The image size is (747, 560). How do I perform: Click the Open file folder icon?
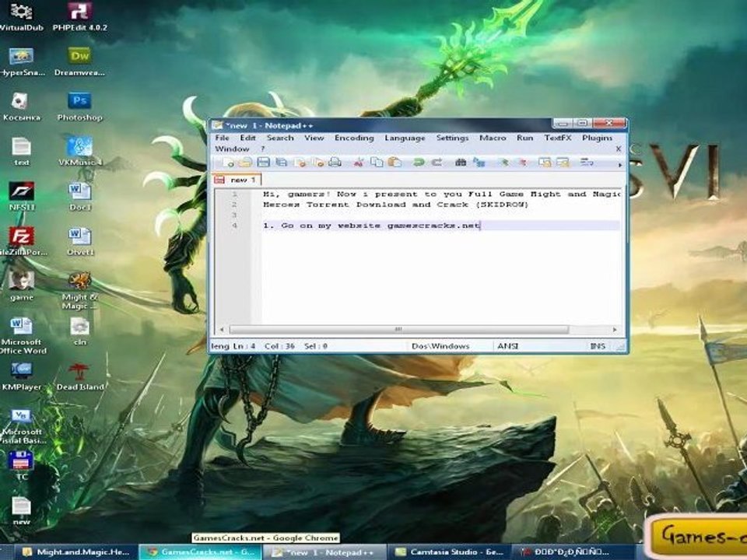click(x=245, y=163)
